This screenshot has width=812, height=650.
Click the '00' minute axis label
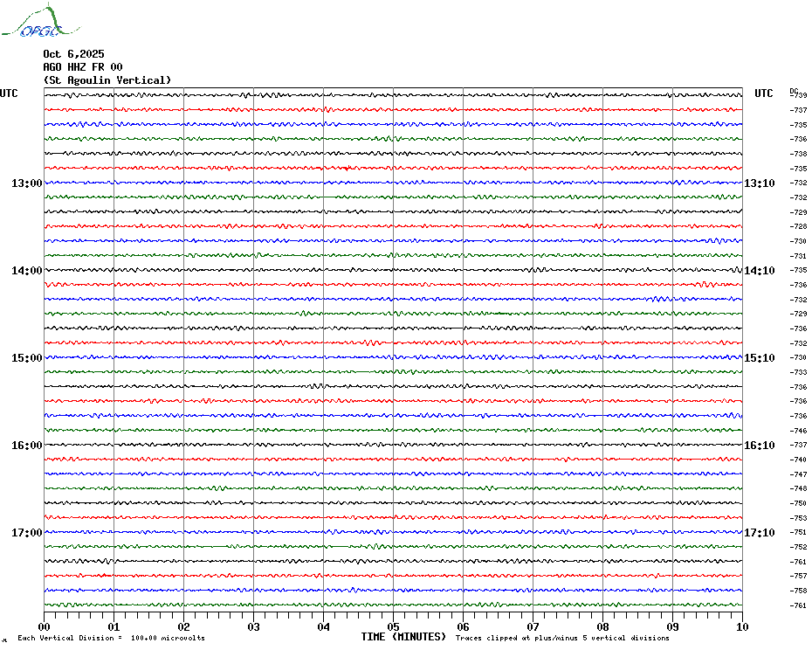click(x=44, y=626)
